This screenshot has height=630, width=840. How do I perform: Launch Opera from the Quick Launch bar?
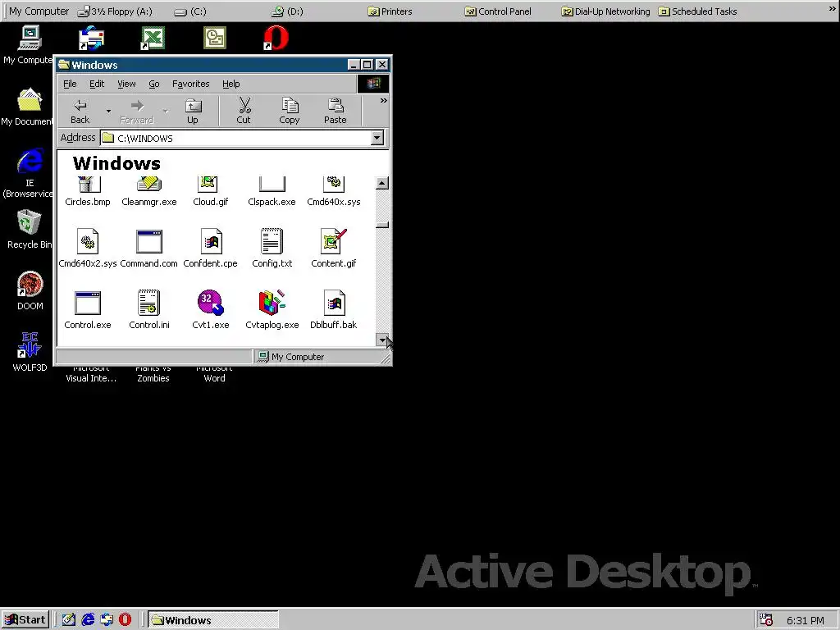point(125,620)
